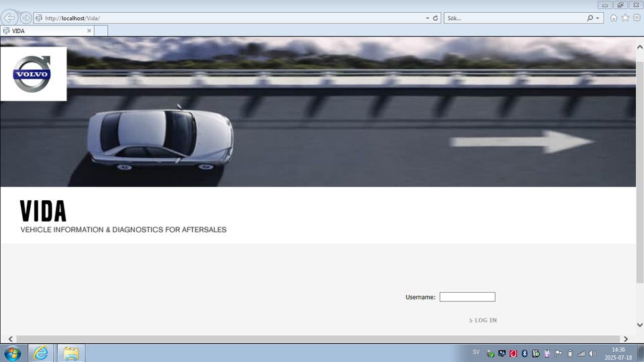Open the search provider dropdown arrow
This screenshot has width=644, height=362.
597,18
